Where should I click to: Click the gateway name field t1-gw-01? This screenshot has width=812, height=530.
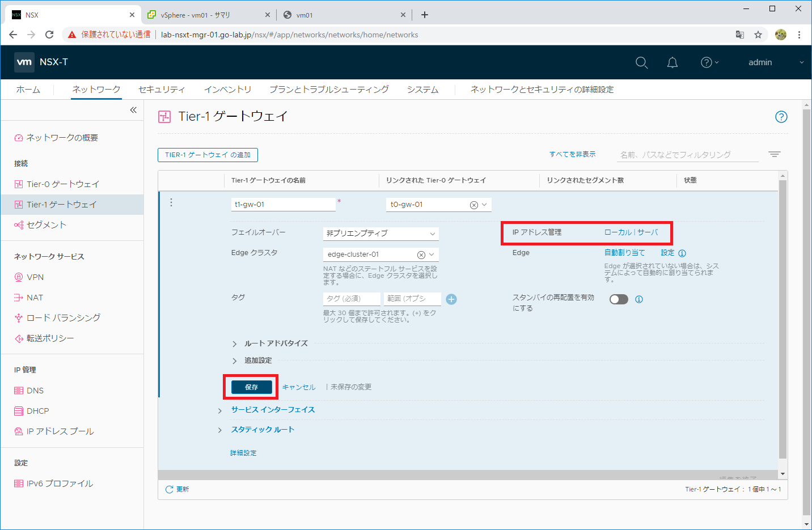tap(284, 204)
